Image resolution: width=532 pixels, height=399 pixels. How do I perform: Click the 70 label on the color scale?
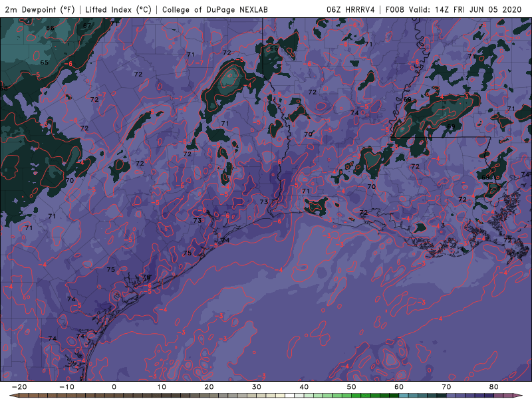tap(446, 387)
